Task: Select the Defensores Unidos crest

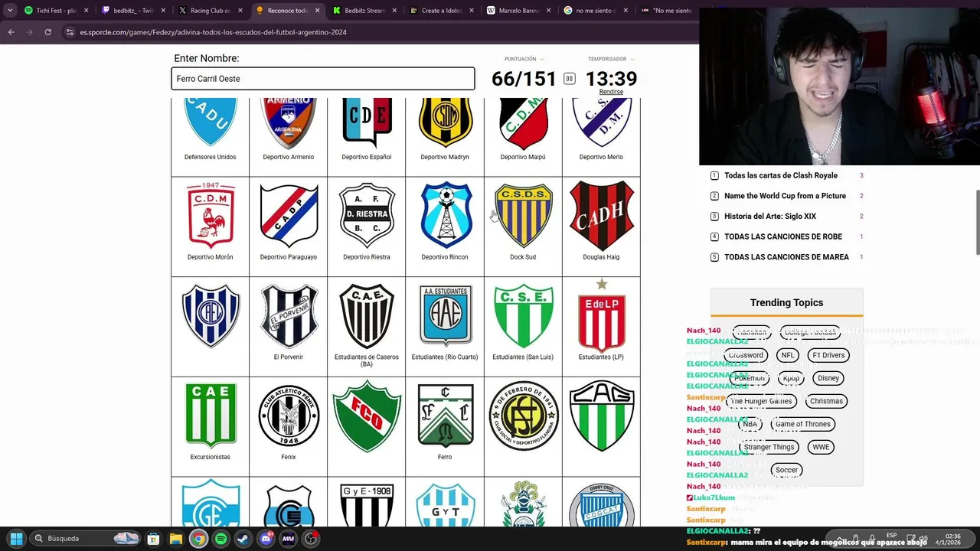Action: (x=210, y=122)
